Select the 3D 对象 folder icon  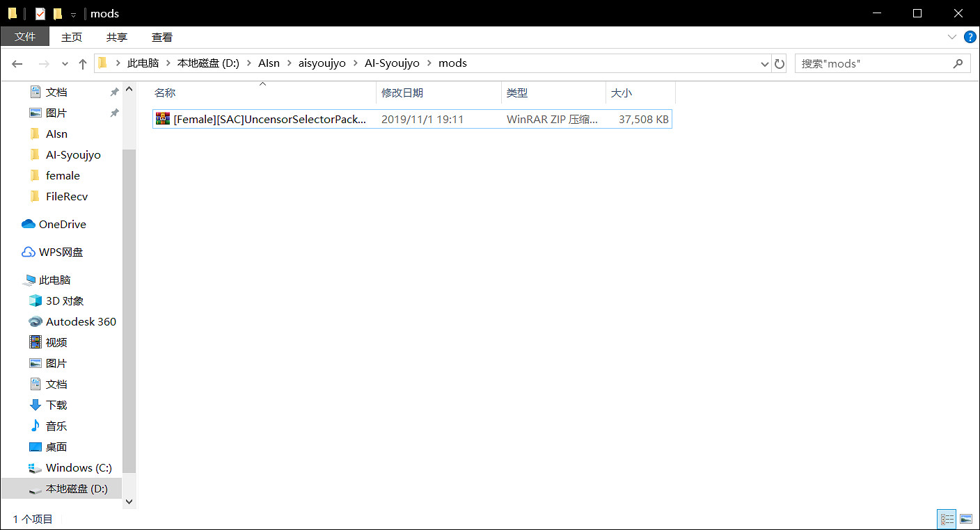point(35,300)
